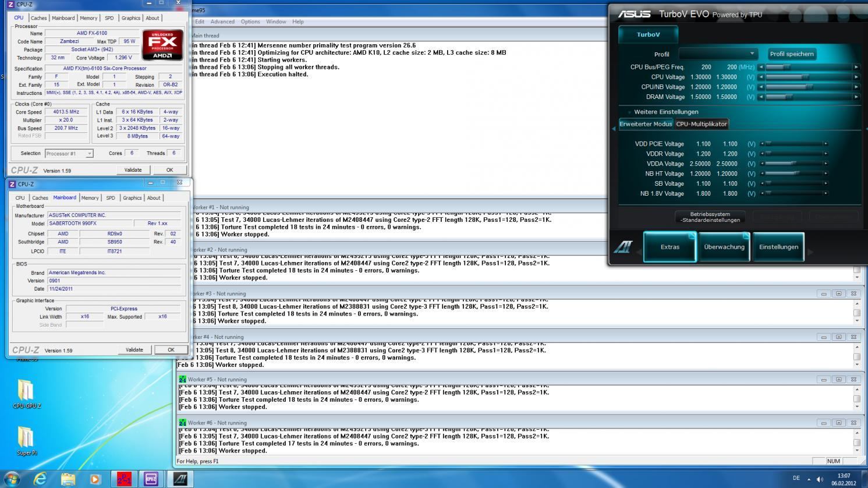
Task: Click Validate in the Mainboard CPU-Z window
Action: (x=134, y=350)
